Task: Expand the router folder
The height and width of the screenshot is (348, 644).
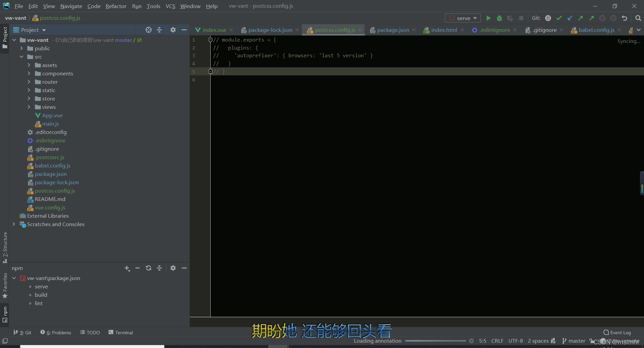Action: (29, 82)
